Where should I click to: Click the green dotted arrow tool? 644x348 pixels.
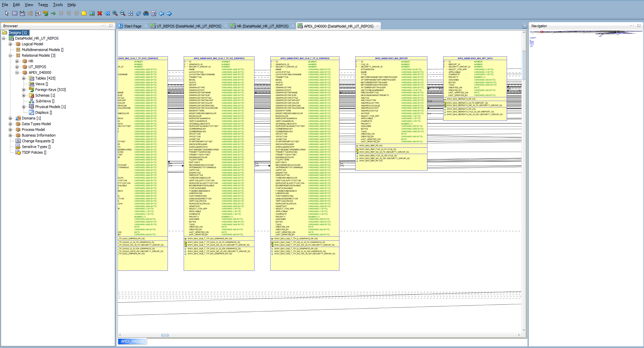click(x=53, y=13)
